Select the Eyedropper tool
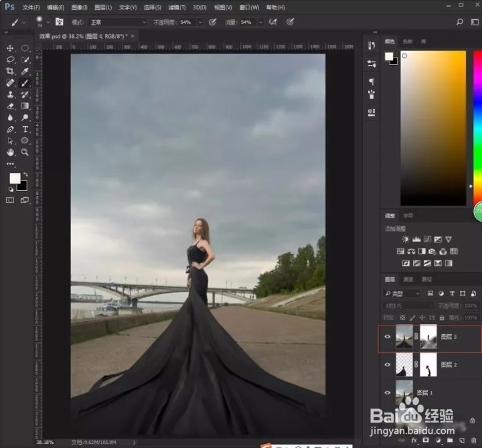 (x=25, y=72)
